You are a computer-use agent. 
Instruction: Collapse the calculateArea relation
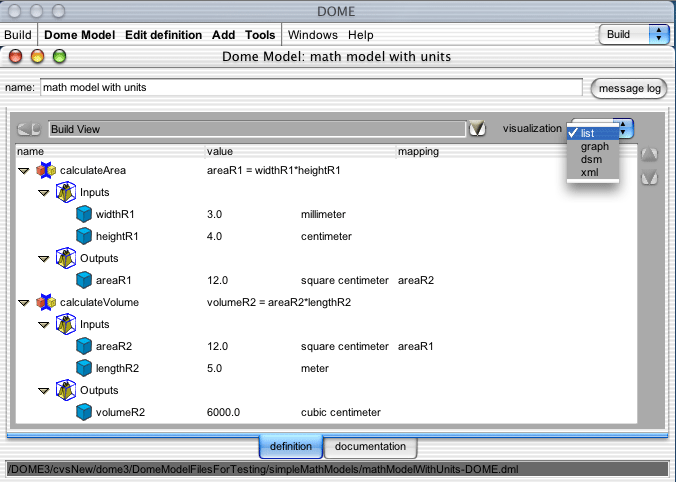click(24, 171)
